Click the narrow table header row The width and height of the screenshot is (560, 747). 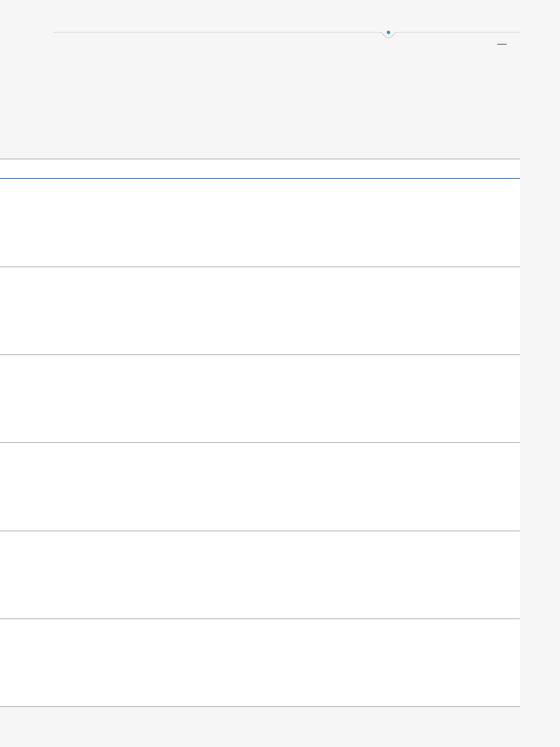tap(260, 169)
